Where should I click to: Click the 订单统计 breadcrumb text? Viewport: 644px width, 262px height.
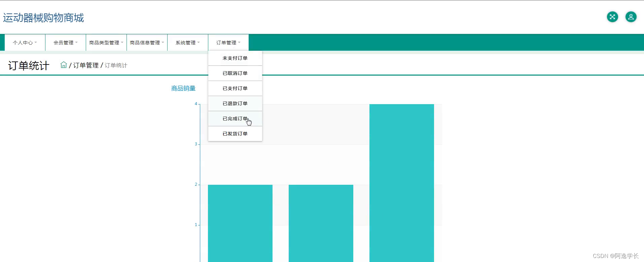pos(116,65)
